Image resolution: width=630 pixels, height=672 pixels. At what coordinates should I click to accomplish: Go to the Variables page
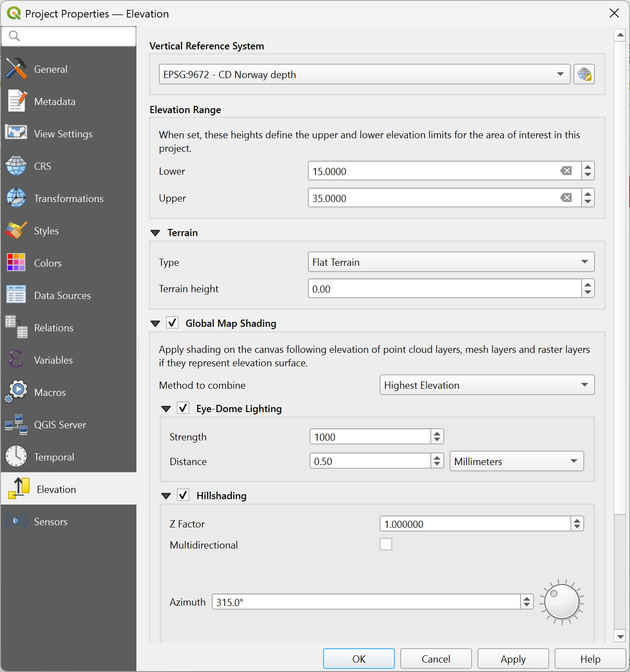pyautogui.click(x=53, y=360)
